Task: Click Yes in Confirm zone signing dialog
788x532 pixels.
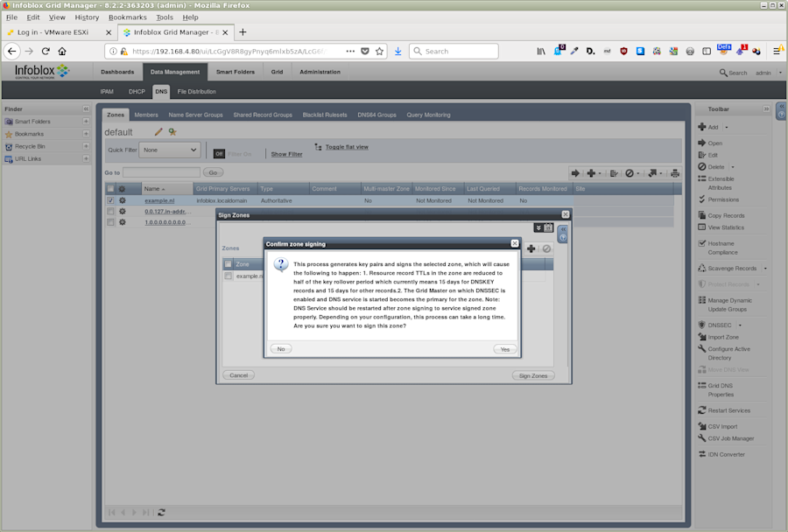Action: (505, 349)
